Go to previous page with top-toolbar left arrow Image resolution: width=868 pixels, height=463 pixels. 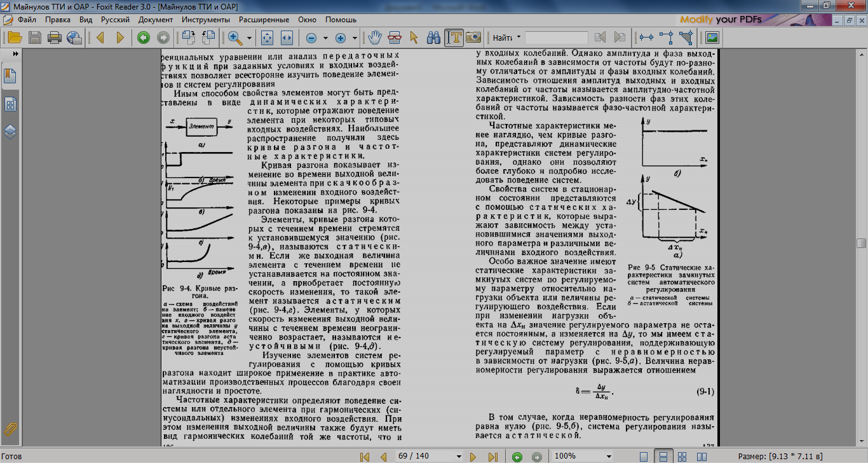point(100,38)
